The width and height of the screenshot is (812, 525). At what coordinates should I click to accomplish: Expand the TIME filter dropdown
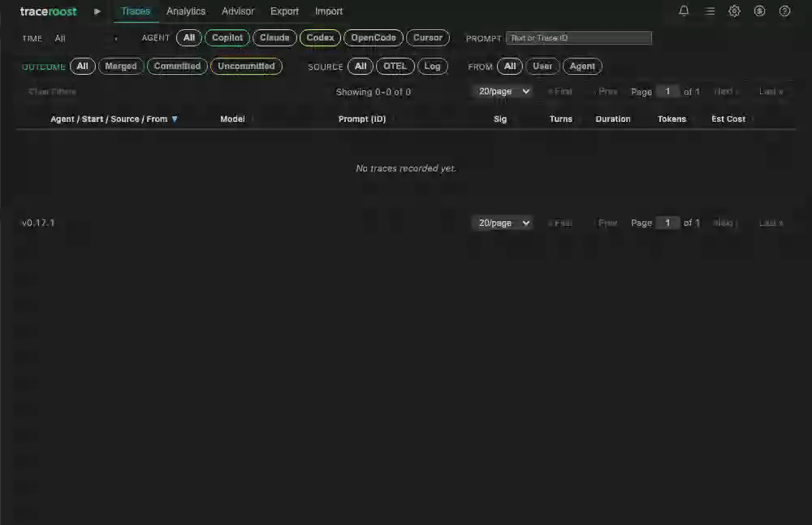(x=86, y=38)
